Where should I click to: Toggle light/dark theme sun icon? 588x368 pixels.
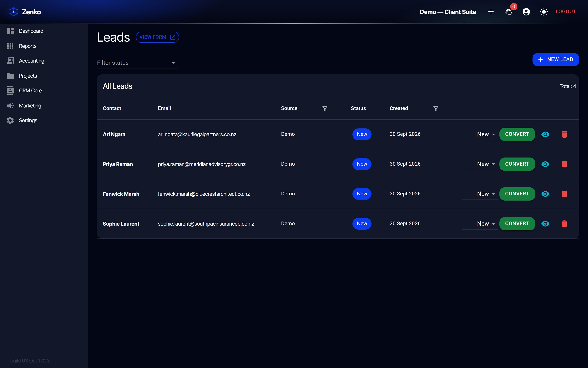544,12
